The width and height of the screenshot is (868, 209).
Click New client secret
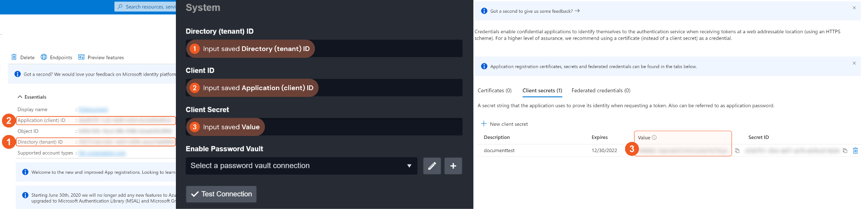tap(504, 124)
